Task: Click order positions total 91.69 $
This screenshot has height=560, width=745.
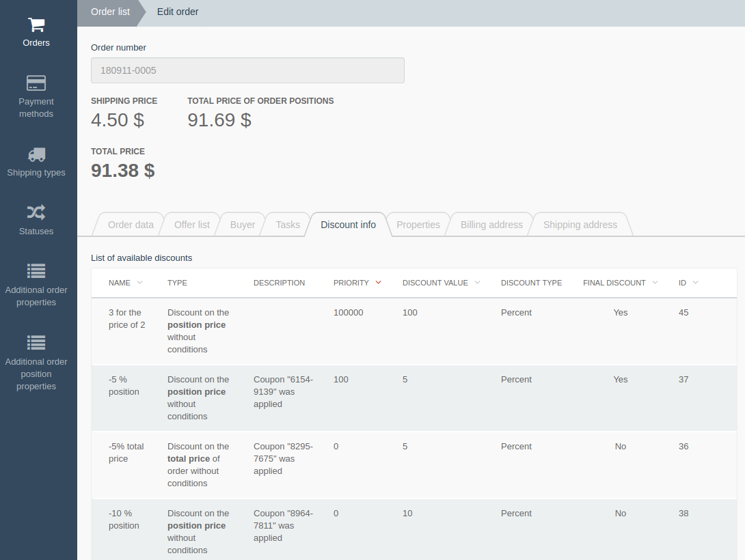Action: (219, 120)
